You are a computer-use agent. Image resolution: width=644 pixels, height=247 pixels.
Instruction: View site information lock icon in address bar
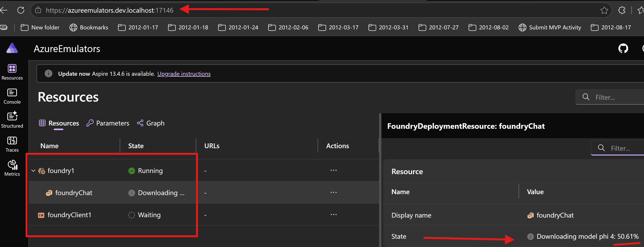[x=38, y=10]
